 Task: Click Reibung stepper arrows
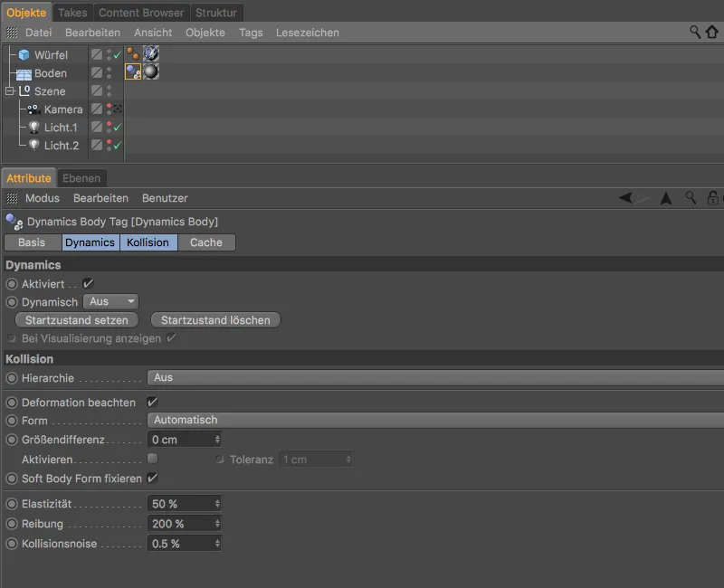pos(217,524)
